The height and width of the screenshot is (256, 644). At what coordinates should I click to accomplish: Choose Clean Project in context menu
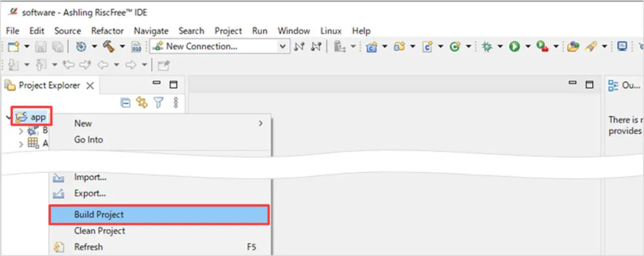point(159,231)
